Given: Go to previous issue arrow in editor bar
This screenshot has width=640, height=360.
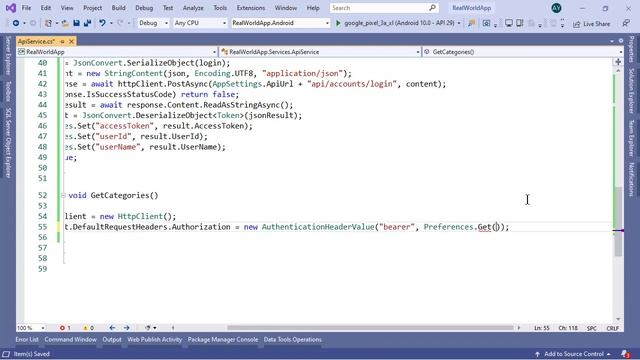Looking at the screenshot, I should [x=112, y=328].
